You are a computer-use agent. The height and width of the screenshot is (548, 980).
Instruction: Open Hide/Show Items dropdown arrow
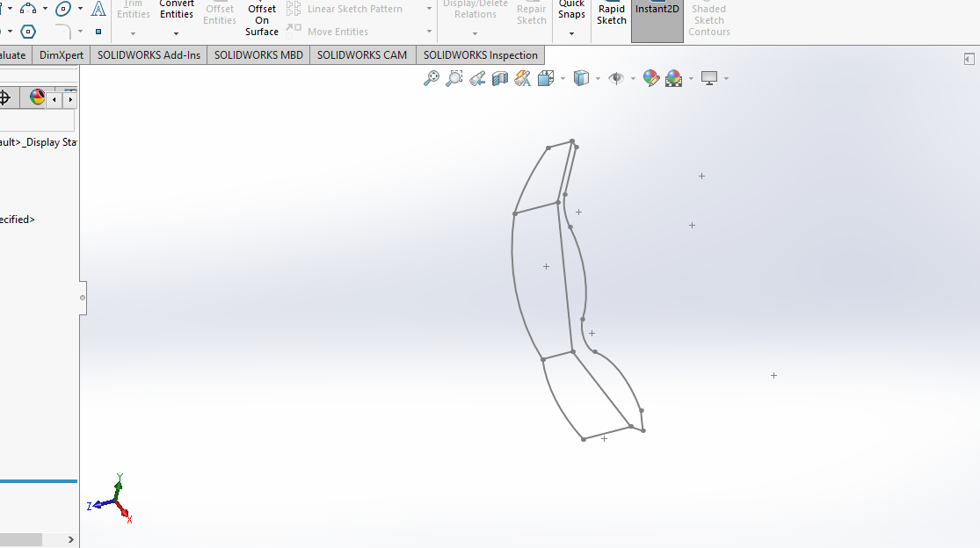633,79
